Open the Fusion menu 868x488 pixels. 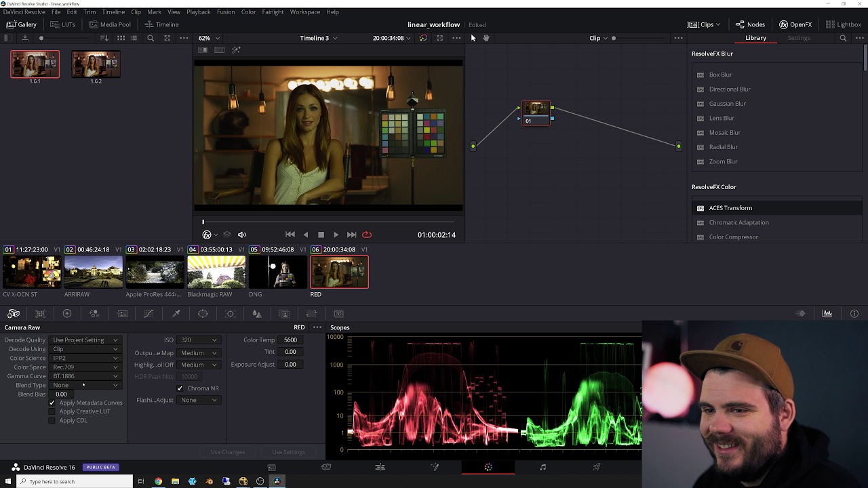(226, 12)
